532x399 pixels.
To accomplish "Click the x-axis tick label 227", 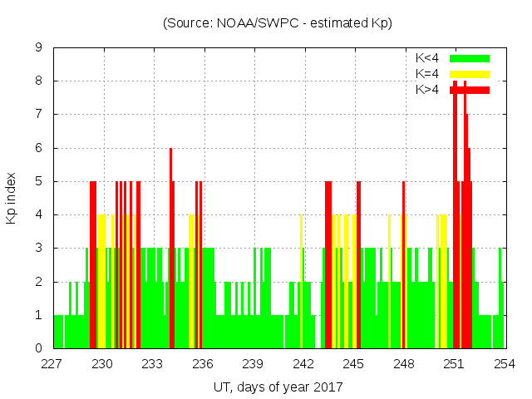I will click(52, 363).
